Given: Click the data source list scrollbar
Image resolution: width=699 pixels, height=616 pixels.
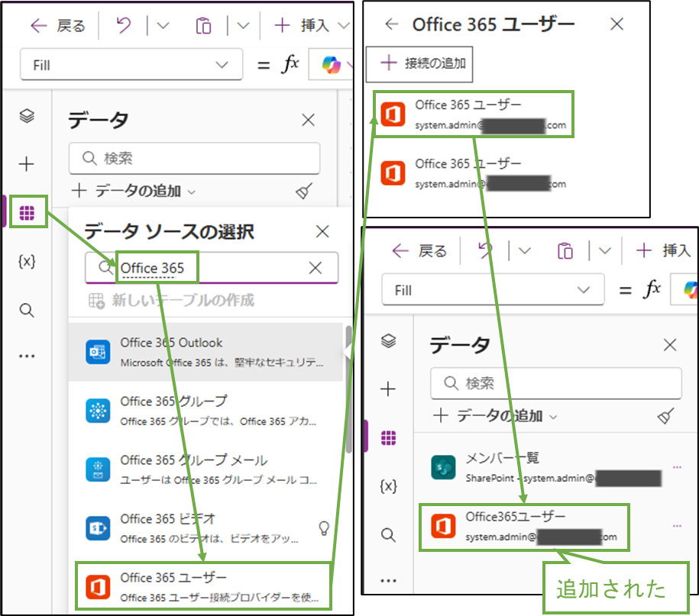Looking at the screenshot, I should 348,389.
